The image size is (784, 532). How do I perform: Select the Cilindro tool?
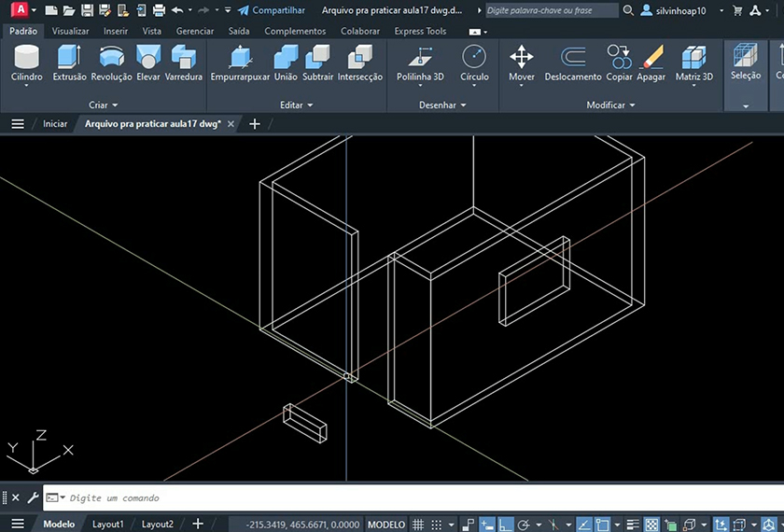(x=26, y=63)
